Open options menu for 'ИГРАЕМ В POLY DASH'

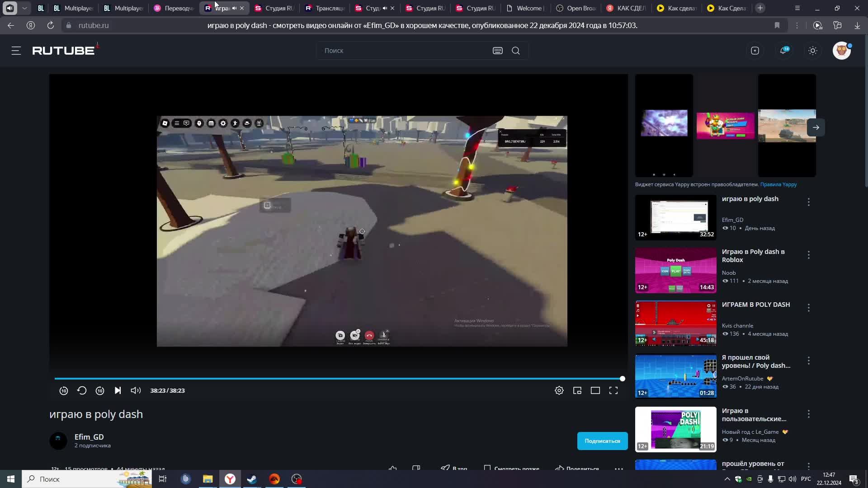pos(809,308)
